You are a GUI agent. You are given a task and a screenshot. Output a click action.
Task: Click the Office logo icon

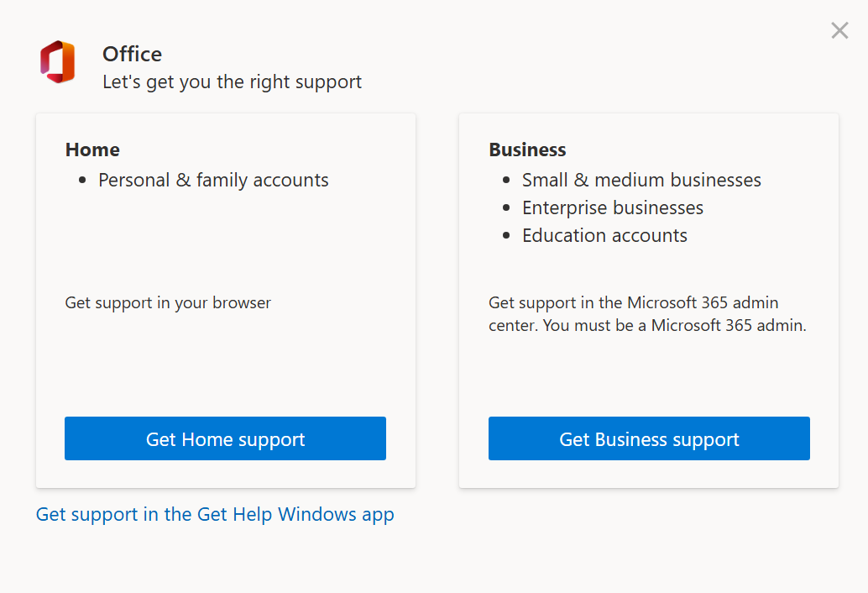[x=57, y=62]
